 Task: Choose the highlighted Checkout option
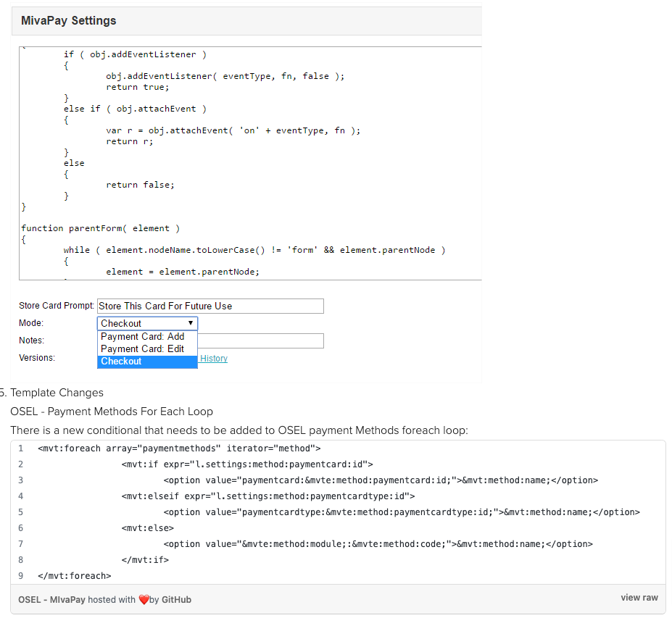(x=147, y=362)
